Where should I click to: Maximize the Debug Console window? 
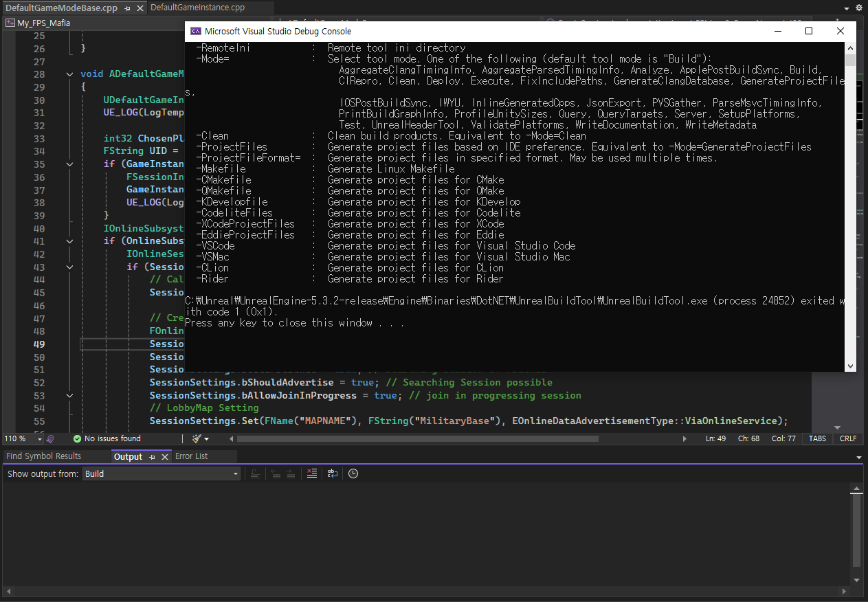pos(809,31)
